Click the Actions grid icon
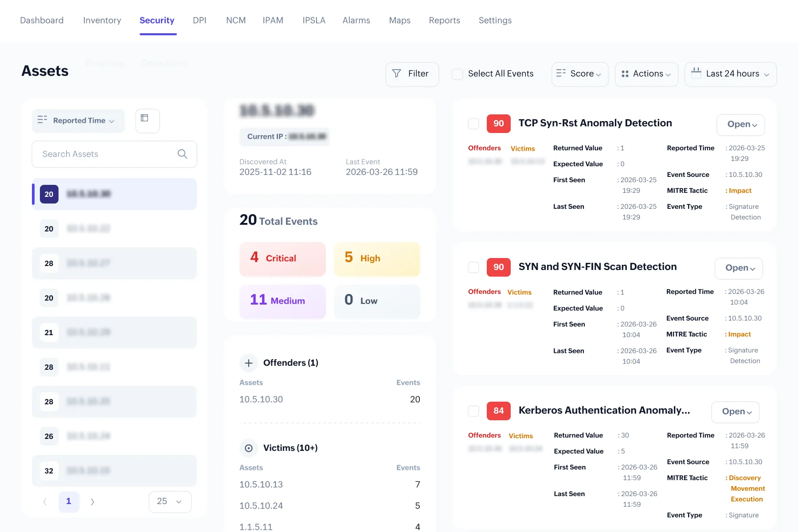The width and height of the screenshot is (798, 532). pyautogui.click(x=626, y=74)
